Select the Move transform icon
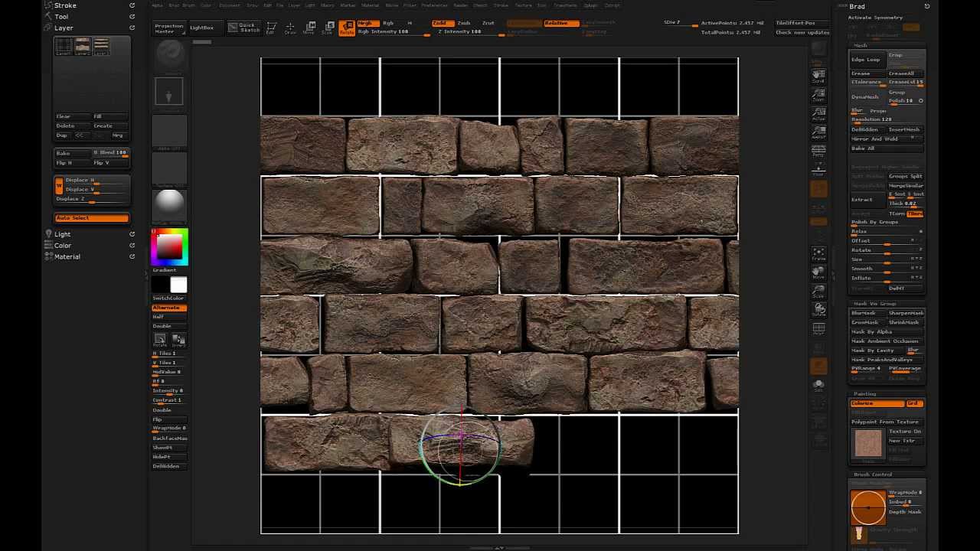The width and height of the screenshot is (980, 551). point(309,28)
